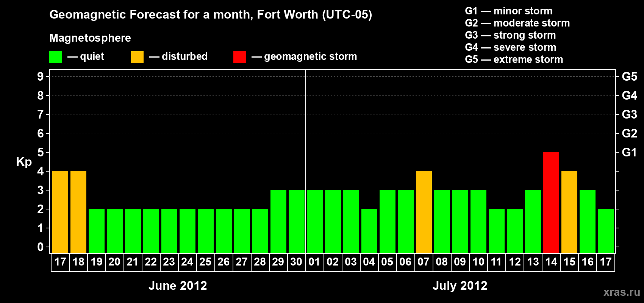Screen dimensions: 644x303
Task: Click the 'Kp' axis label
Action: [x=24, y=162]
